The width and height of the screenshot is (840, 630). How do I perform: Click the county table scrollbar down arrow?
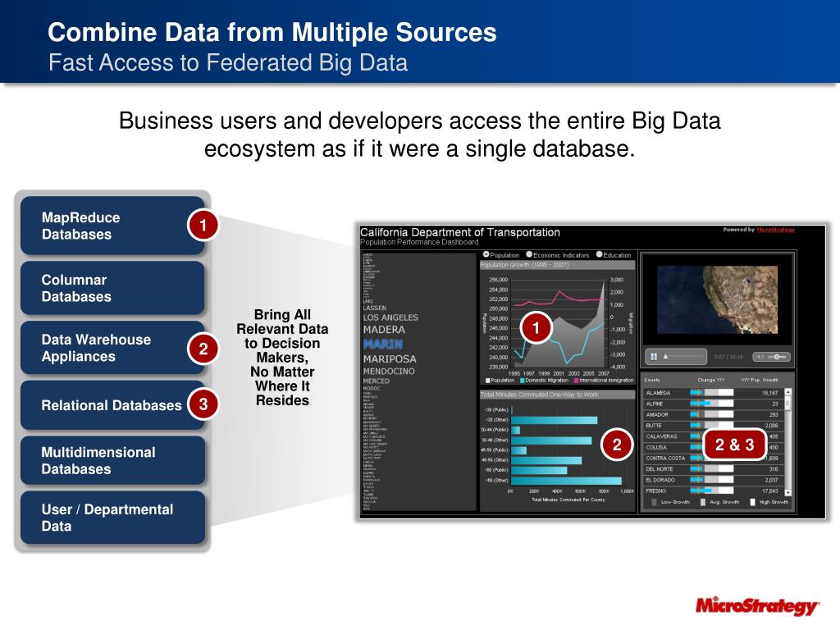pyautogui.click(x=788, y=492)
